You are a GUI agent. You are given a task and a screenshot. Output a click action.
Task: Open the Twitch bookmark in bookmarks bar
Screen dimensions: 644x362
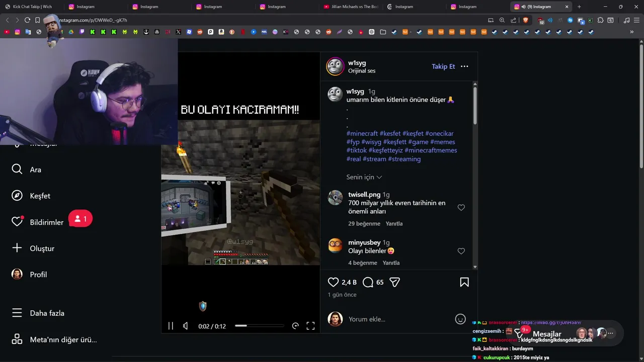(x=82, y=32)
